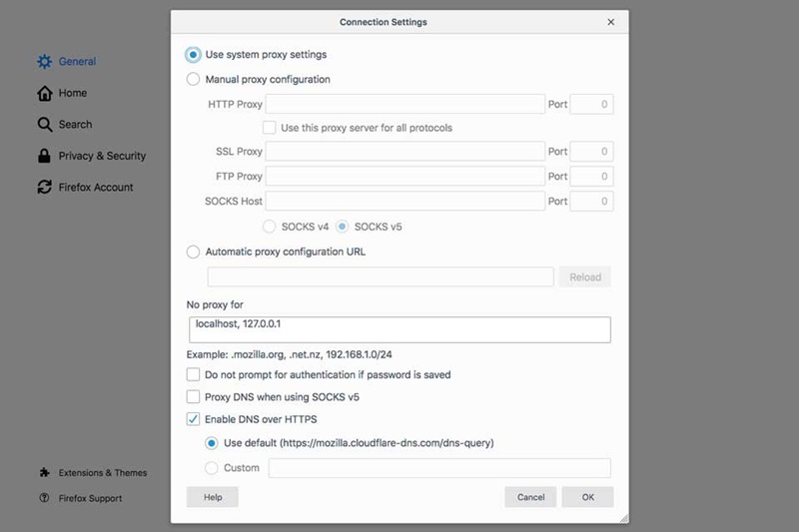The height and width of the screenshot is (532, 799).
Task: Select Manual proxy configuration
Action: pos(193,80)
